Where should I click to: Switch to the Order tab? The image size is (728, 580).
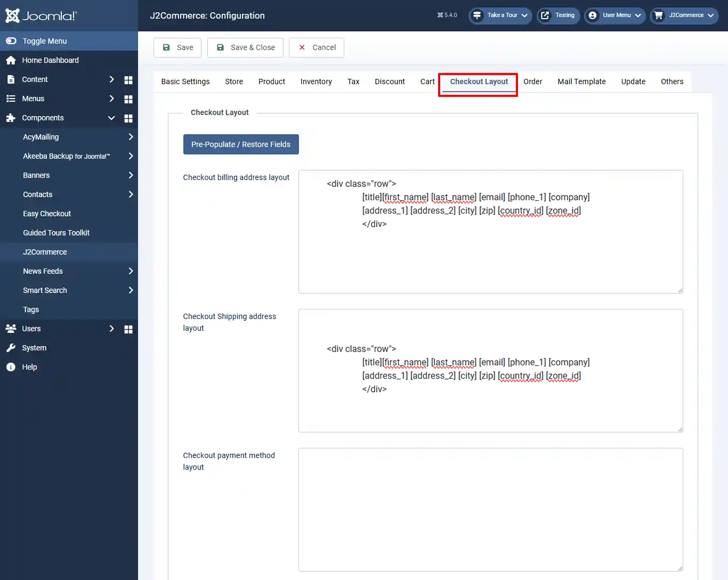tap(533, 81)
